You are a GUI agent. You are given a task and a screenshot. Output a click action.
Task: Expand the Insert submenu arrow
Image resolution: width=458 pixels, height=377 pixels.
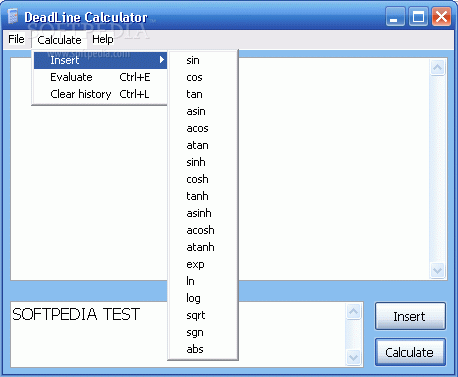coord(162,60)
